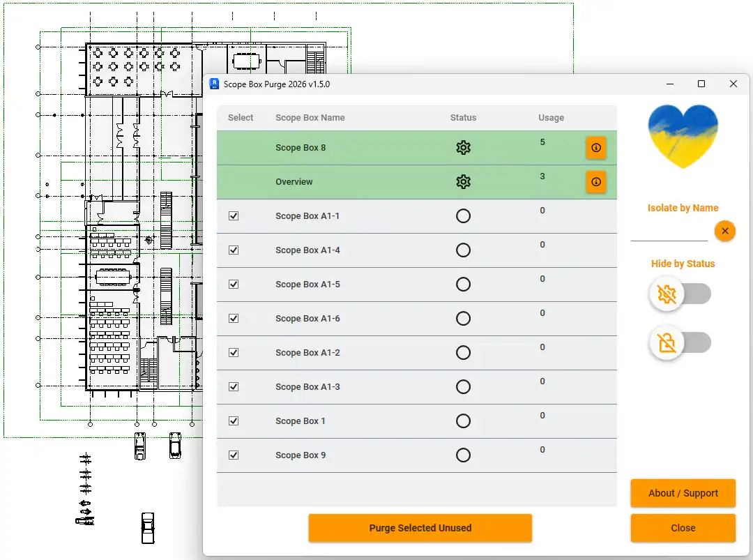Click the status circle for Scope Box 9

[x=463, y=455]
